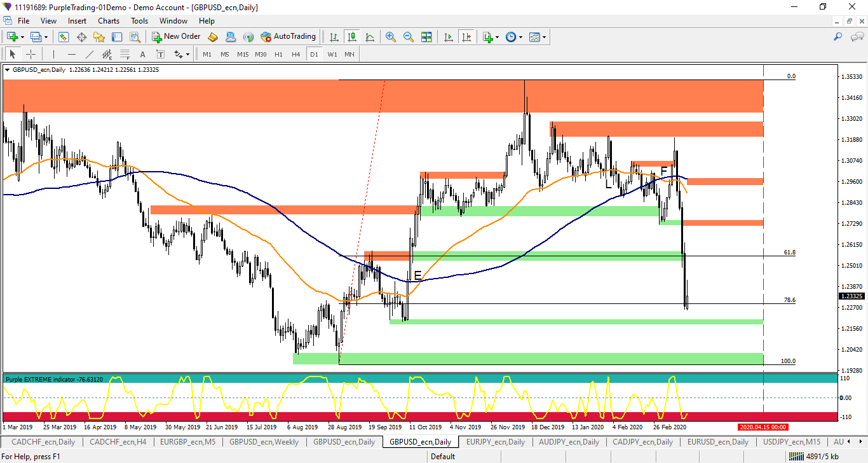Image resolution: width=868 pixels, height=463 pixels.
Task: Click the connection status 4891/5 kb
Action: coord(813,456)
